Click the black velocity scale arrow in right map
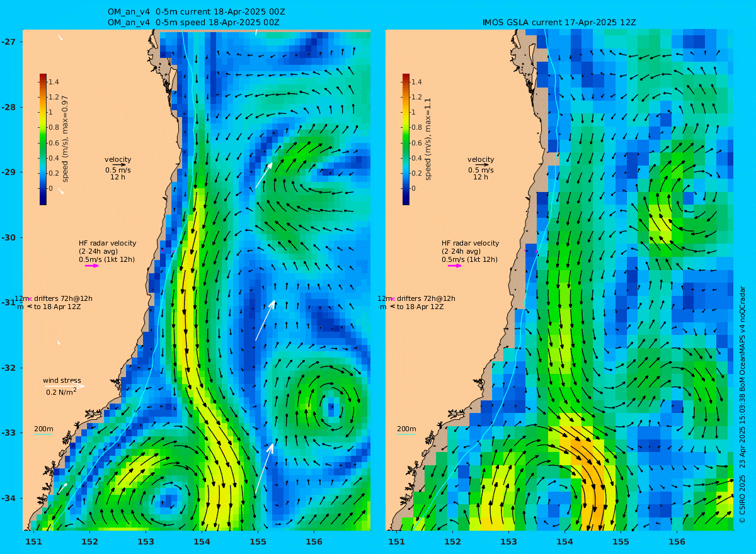 coord(483,165)
